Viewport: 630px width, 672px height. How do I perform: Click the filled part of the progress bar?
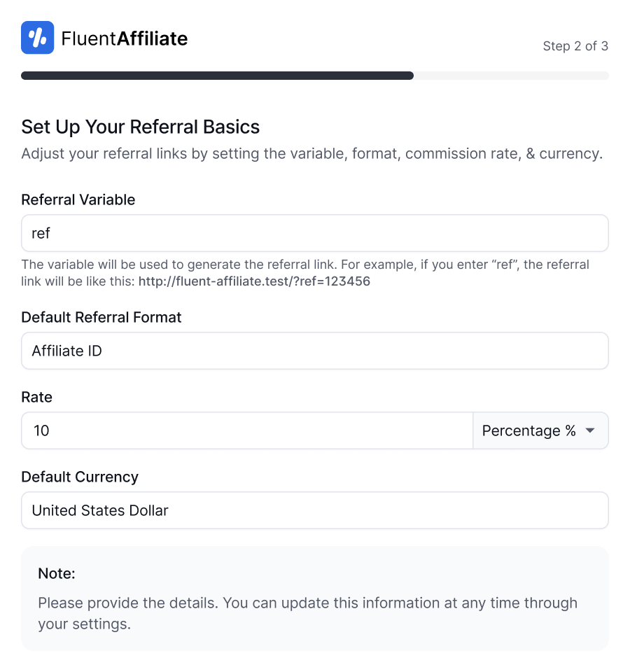pyautogui.click(x=217, y=76)
